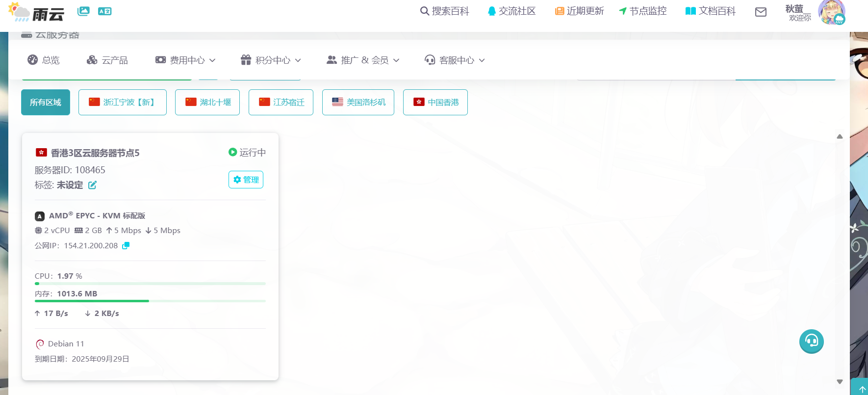Image resolution: width=868 pixels, height=395 pixels.
Task: Filter servers by 美国洛杉矶 region
Action: [358, 102]
